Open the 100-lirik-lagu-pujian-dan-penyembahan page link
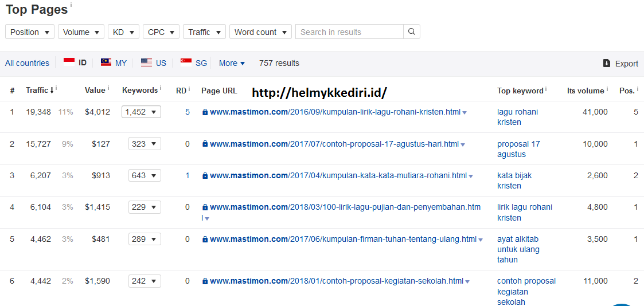This screenshot has height=306, width=644. pos(341,213)
